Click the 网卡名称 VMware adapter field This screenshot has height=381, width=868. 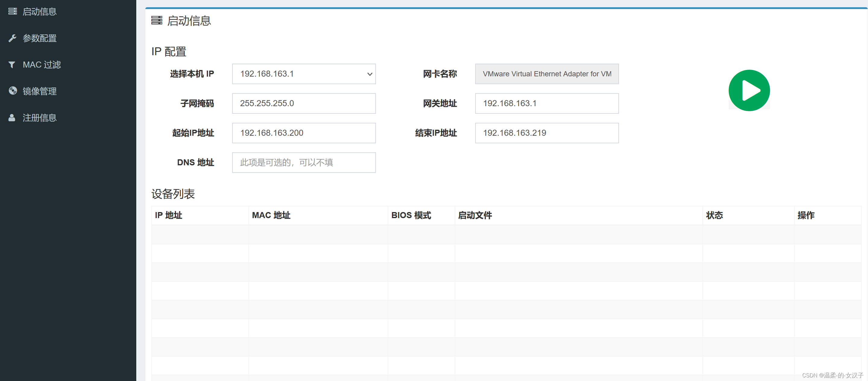click(x=547, y=74)
